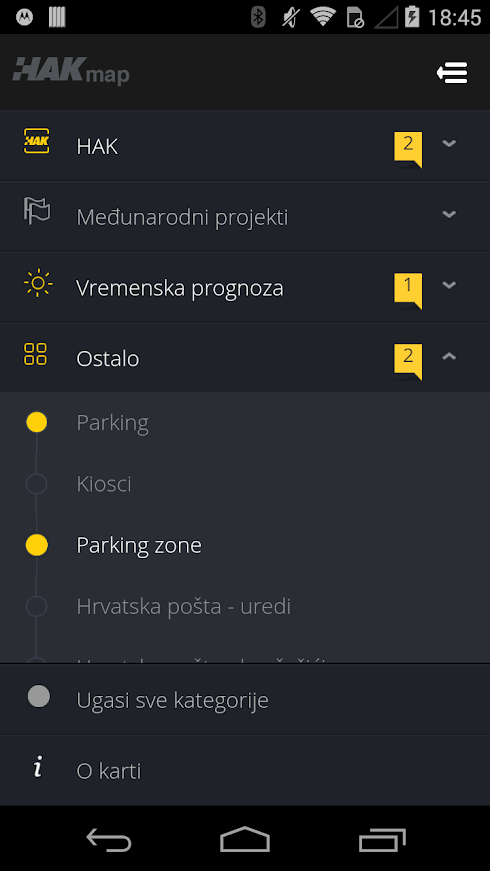Tap the HAK logo category icon
This screenshot has width=490, height=871.
36,141
